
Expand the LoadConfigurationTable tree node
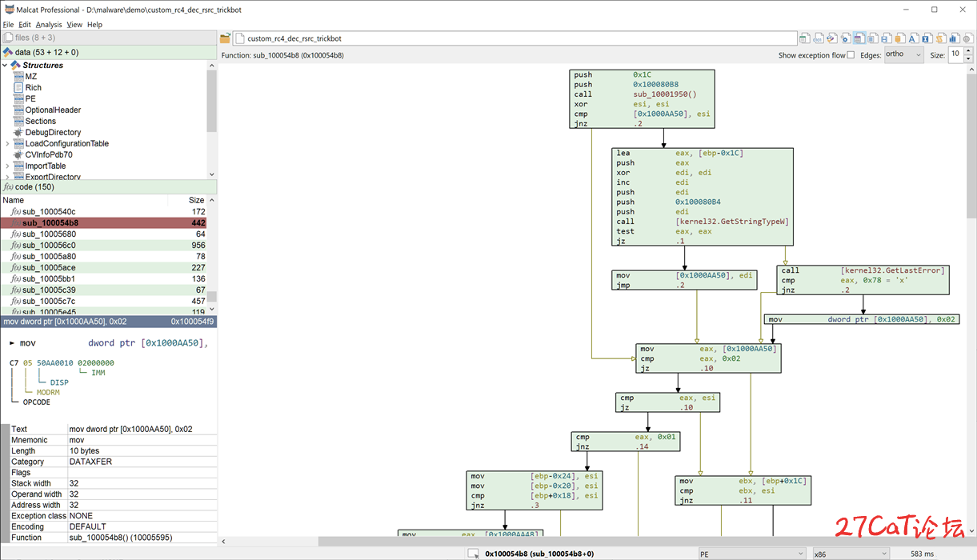(7, 144)
